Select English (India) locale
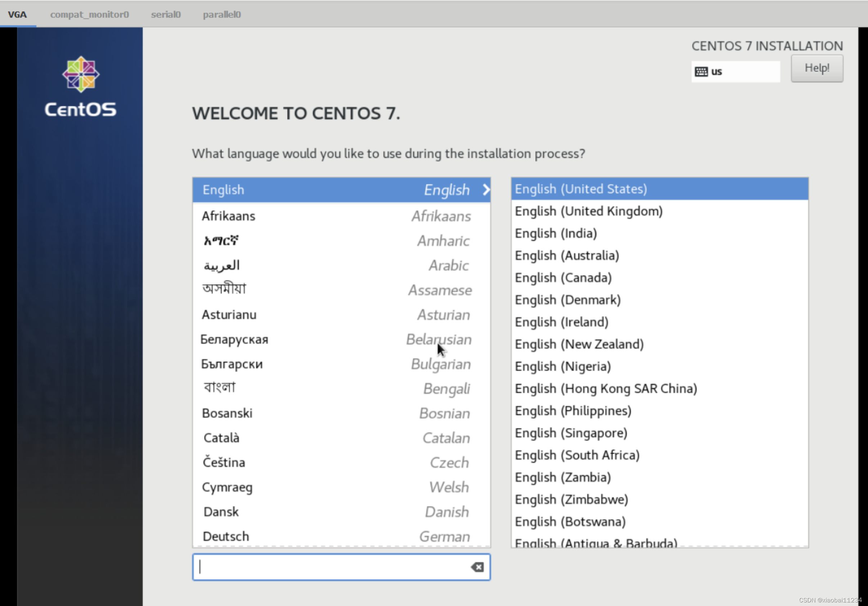This screenshot has width=868, height=606. 660,233
